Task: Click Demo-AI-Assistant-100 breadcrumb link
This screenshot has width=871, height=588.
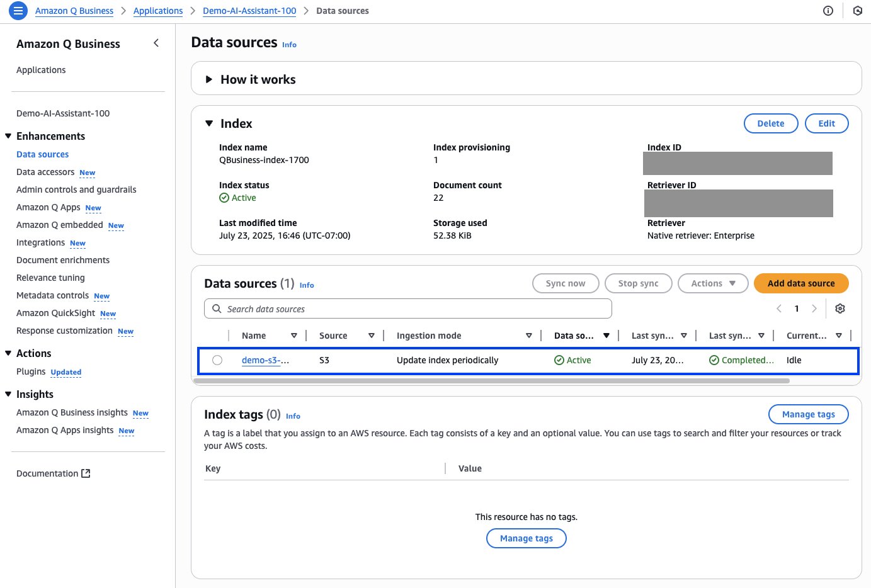Action: click(x=249, y=11)
